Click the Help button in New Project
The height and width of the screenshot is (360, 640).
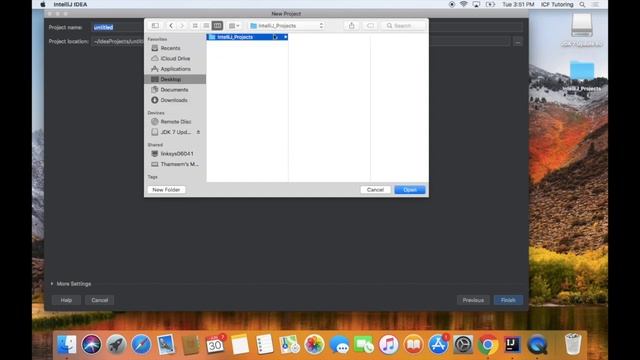pyautogui.click(x=66, y=300)
